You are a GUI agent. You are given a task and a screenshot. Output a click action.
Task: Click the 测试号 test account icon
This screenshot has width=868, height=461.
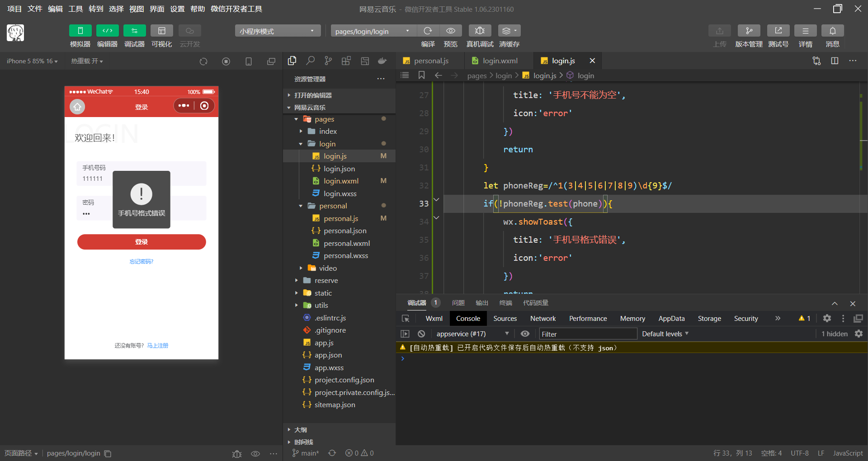point(778,31)
